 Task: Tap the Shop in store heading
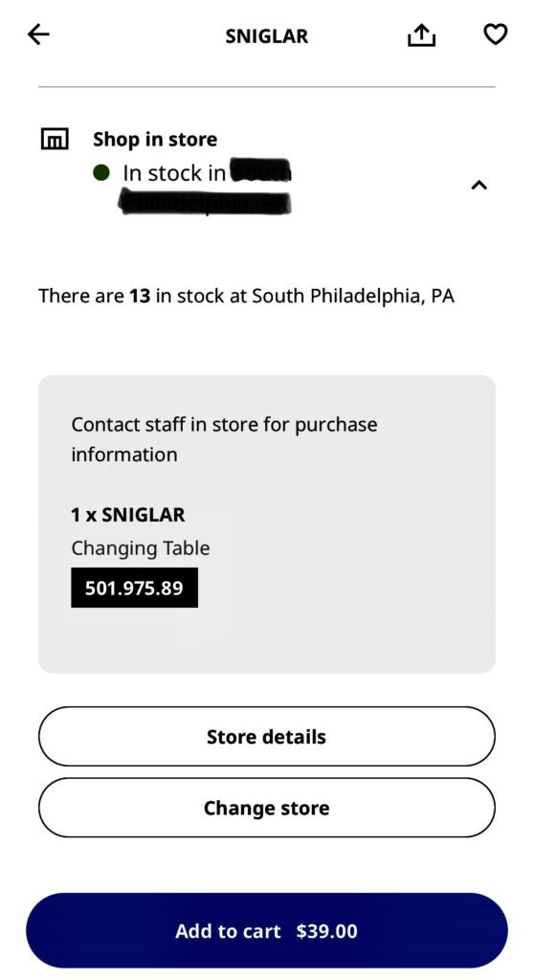155,140
